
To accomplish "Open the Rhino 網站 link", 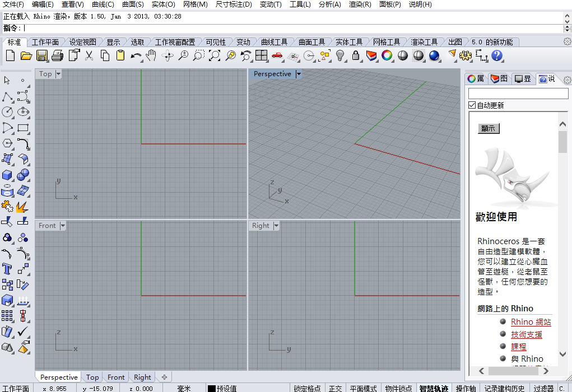I will pos(530,321).
